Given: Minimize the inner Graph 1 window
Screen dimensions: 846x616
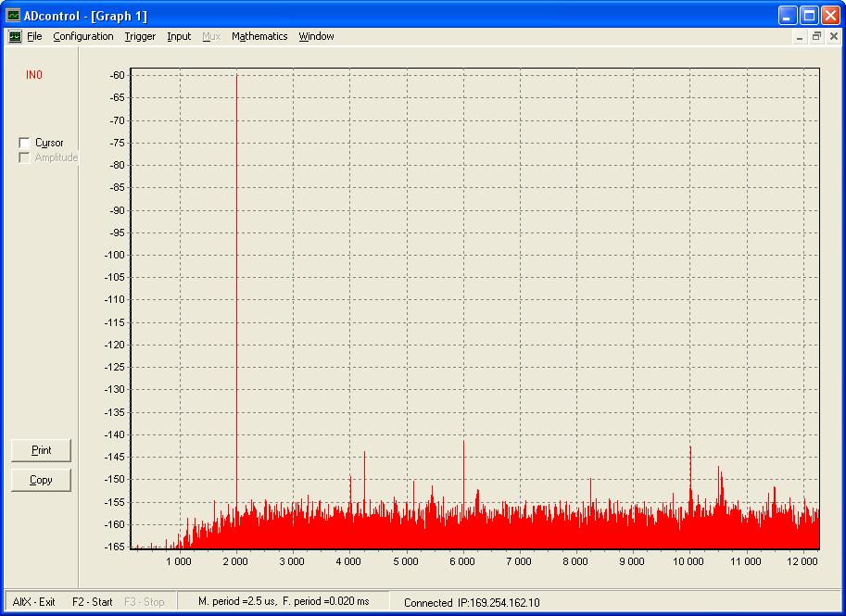Looking at the screenshot, I should coord(800,36).
